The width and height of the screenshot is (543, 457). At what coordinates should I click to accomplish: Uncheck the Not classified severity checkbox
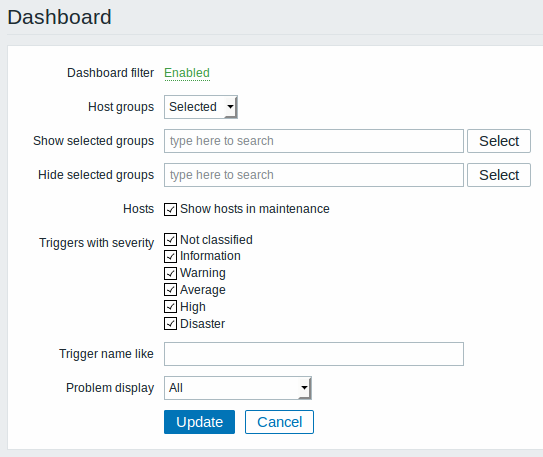170,240
